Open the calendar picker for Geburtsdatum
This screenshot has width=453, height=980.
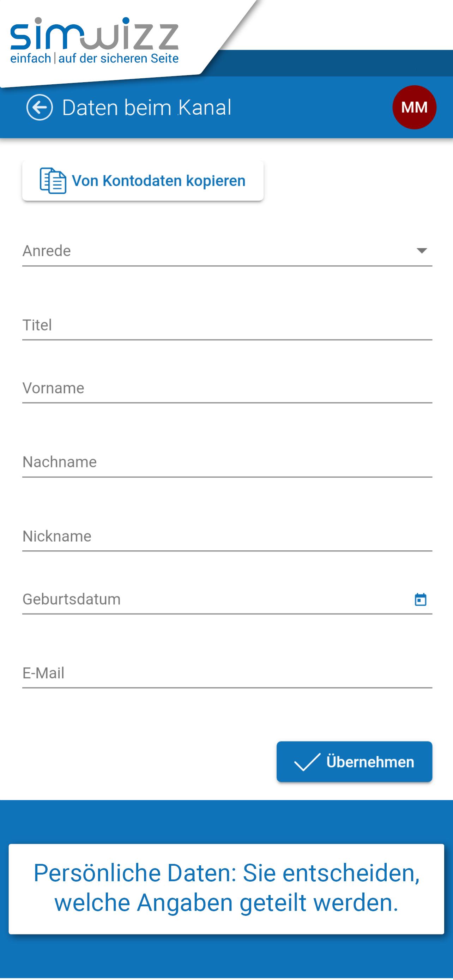click(x=420, y=600)
